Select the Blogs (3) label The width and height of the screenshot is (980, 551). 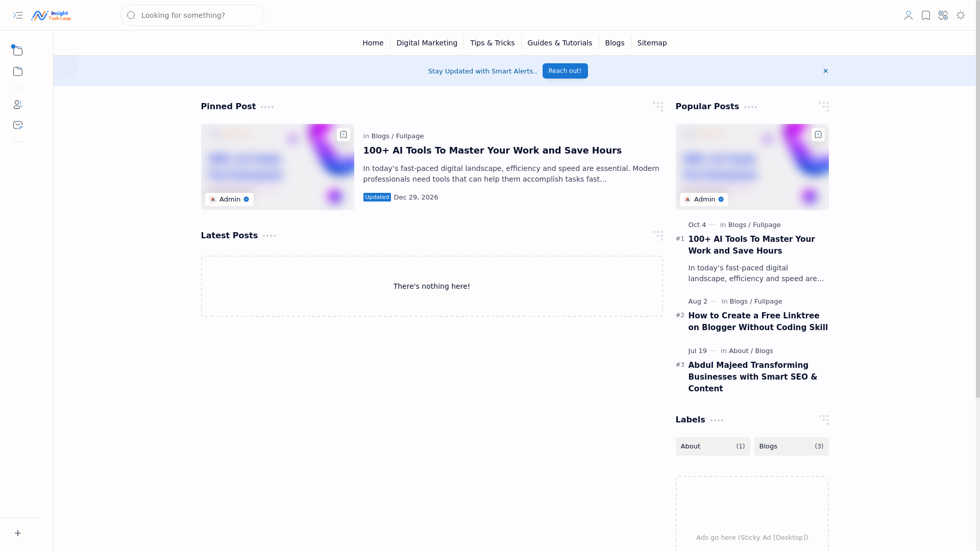(791, 446)
